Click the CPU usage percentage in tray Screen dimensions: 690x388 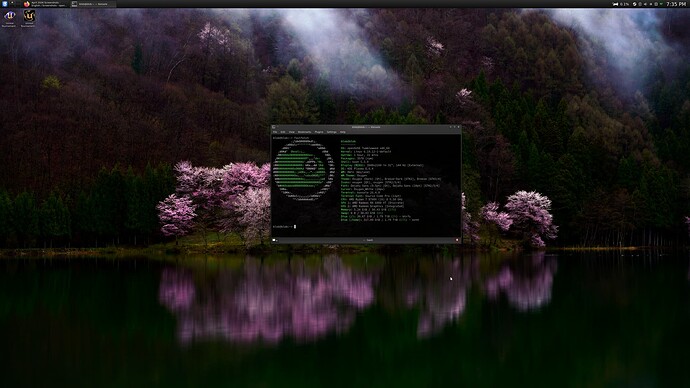tap(625, 4)
